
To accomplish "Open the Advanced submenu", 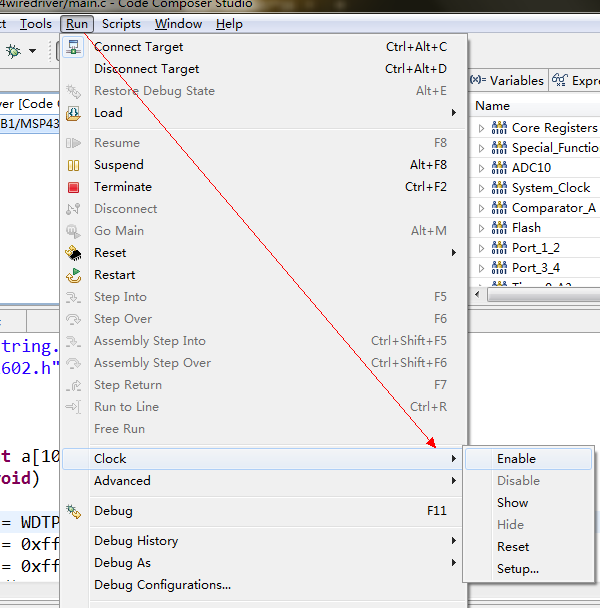I will 264,481.
